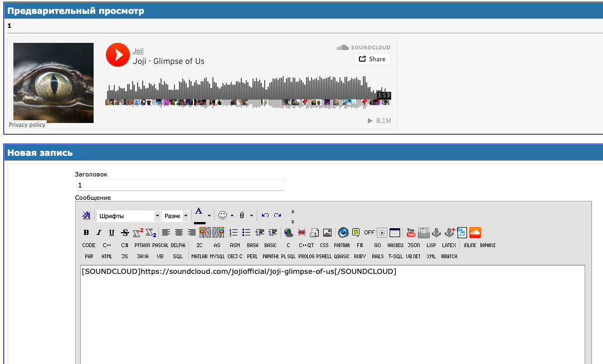Viewport: 603px width, 364px height.
Task: Click the smiley face icon
Action: (x=222, y=215)
